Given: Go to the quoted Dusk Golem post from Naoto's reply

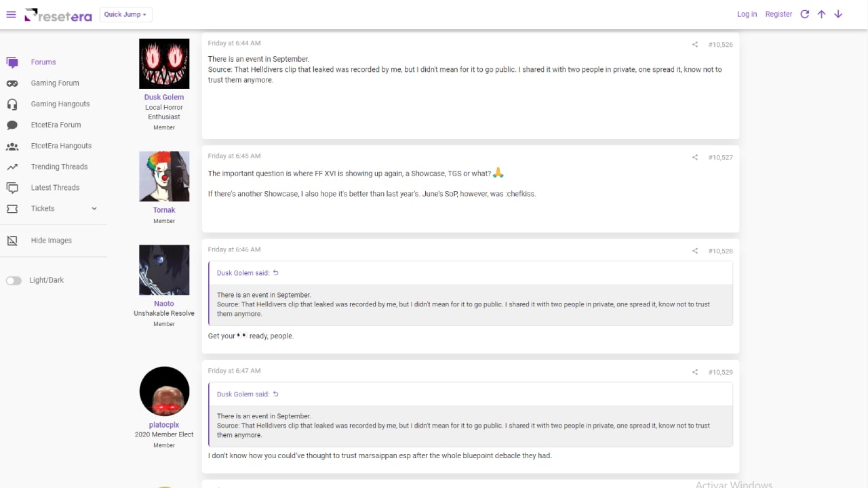Looking at the screenshot, I should (276, 273).
